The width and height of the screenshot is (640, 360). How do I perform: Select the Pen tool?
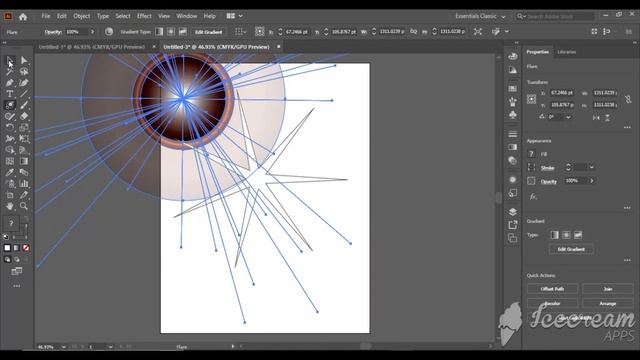[9, 83]
